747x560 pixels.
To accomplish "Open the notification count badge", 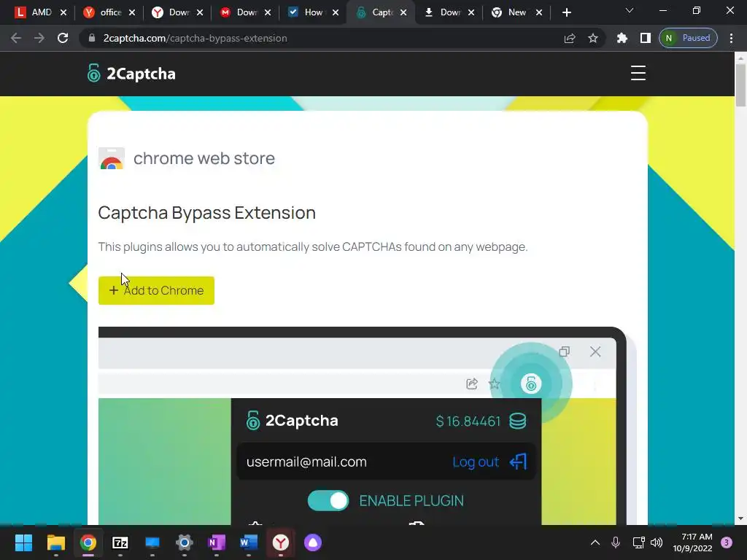I will 727,542.
